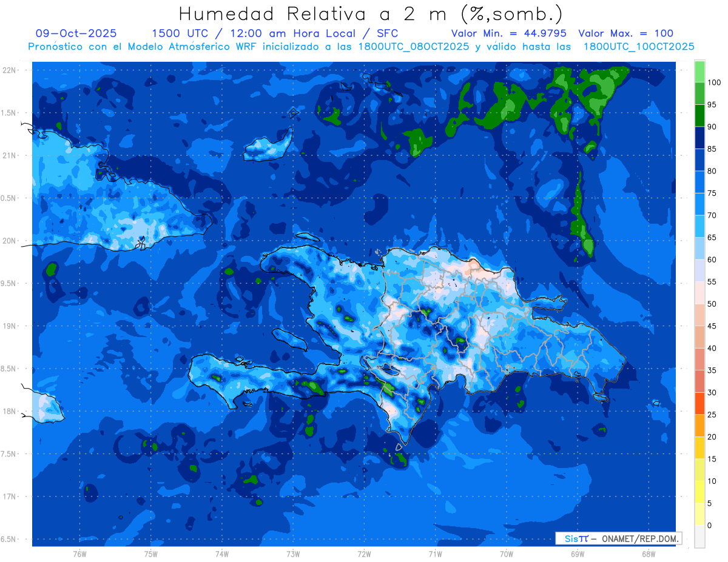The width and height of the screenshot is (728, 562).
Task: Click the yellow swatch between 15 and 20
Action: click(699, 448)
